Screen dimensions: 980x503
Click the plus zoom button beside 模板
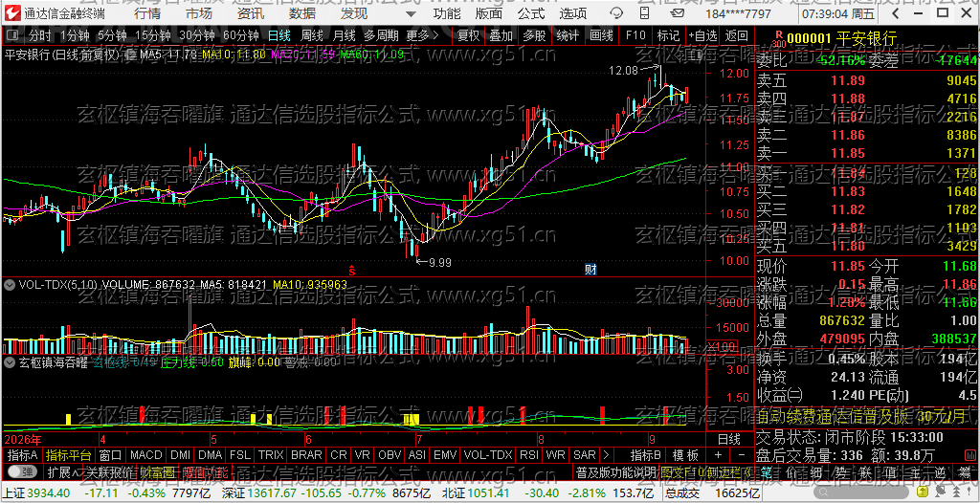[718, 455]
